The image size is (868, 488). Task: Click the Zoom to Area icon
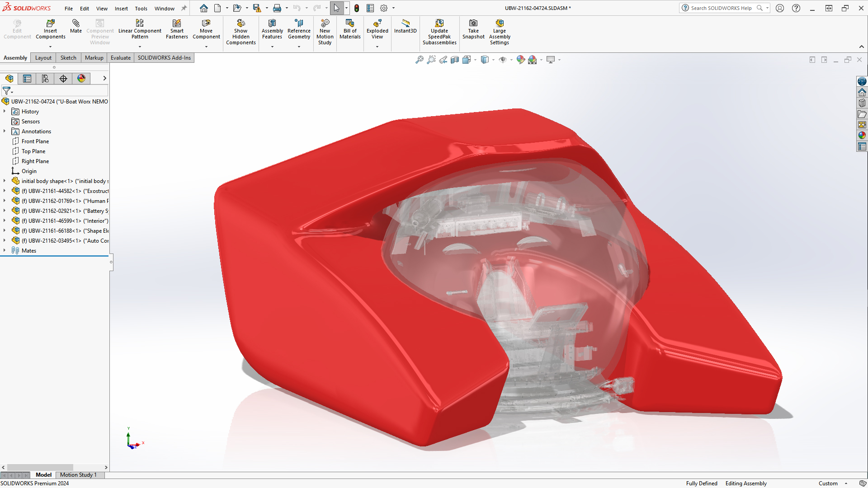click(431, 60)
